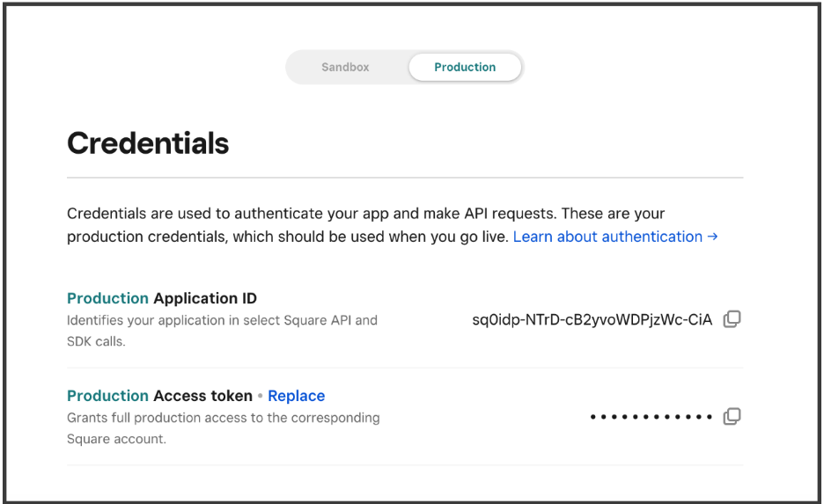The width and height of the screenshot is (824, 504).
Task: Click the arrow after Learn about authentication
Action: [x=713, y=237]
